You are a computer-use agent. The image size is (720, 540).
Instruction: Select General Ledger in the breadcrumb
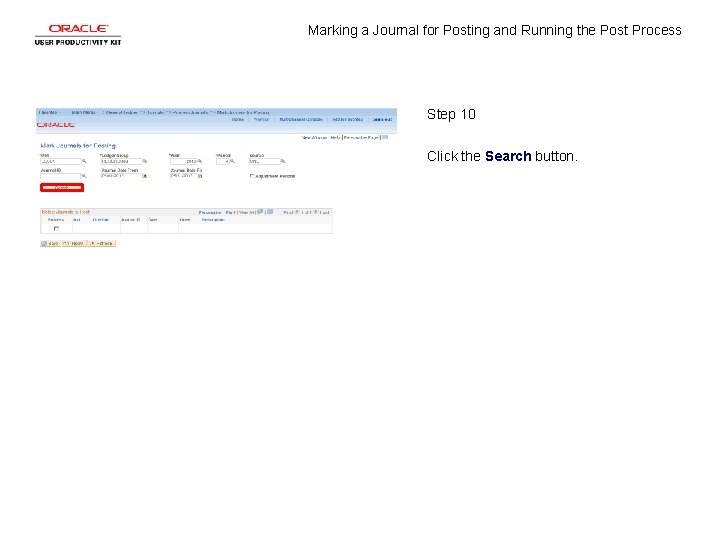(121, 112)
